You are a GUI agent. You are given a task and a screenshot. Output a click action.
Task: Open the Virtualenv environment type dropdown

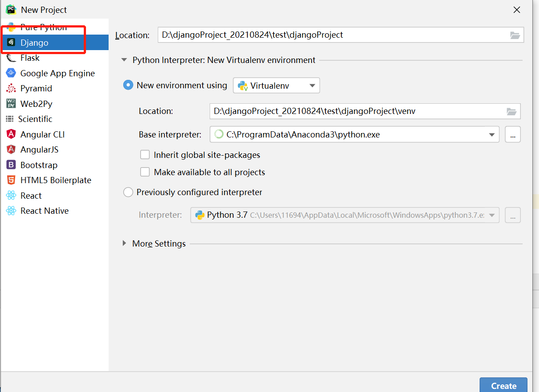276,86
